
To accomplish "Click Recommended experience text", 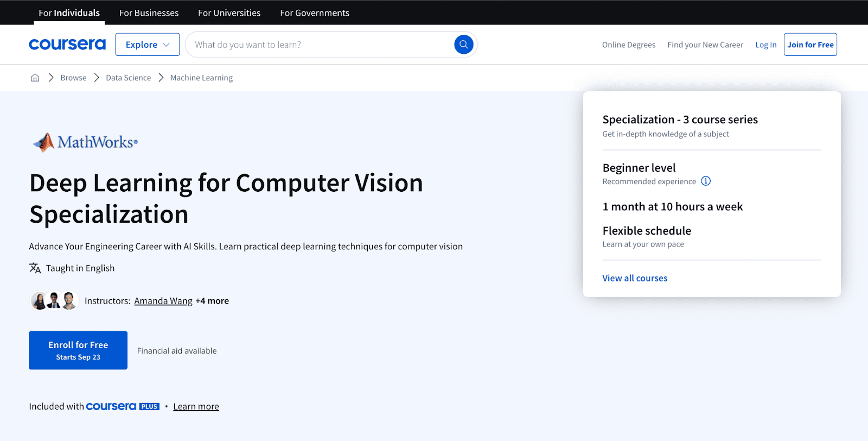I will pos(649,181).
